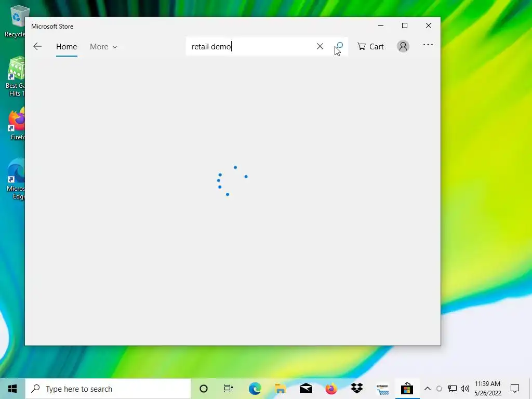This screenshot has height=399, width=532.
Task: Open the three-dot See more menu
Action: coord(428,45)
